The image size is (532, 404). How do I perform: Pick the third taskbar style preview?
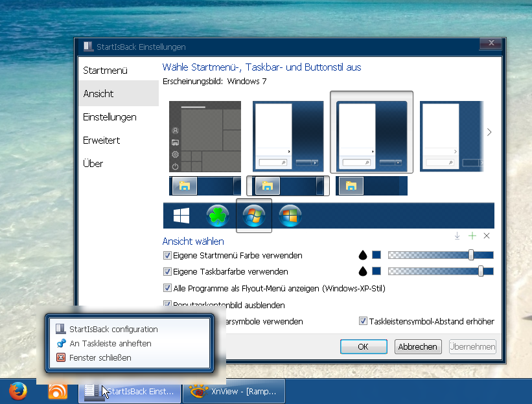[371, 186]
